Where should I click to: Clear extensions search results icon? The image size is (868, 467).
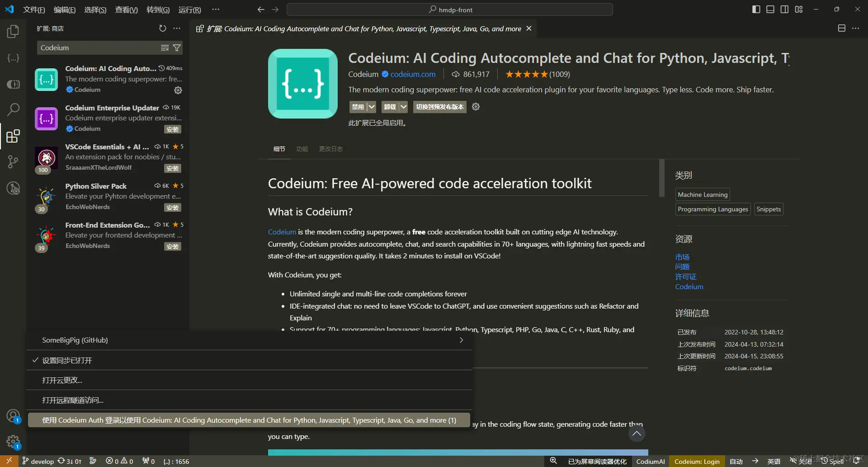(165, 48)
